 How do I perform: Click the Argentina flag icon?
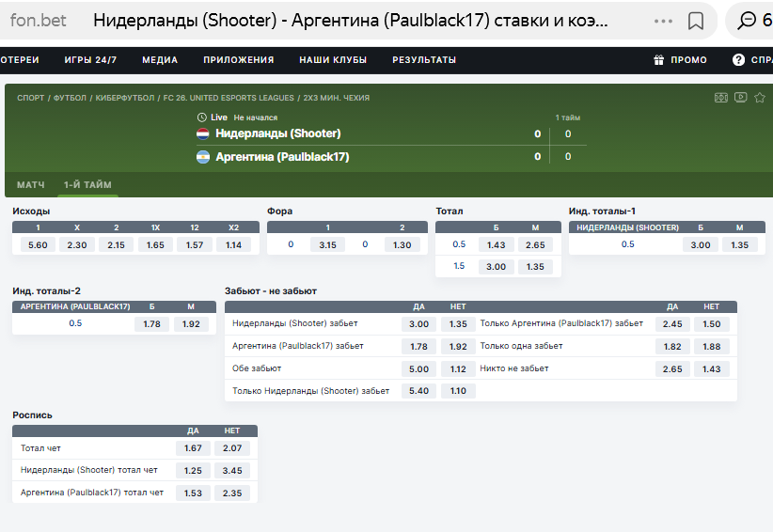point(202,157)
